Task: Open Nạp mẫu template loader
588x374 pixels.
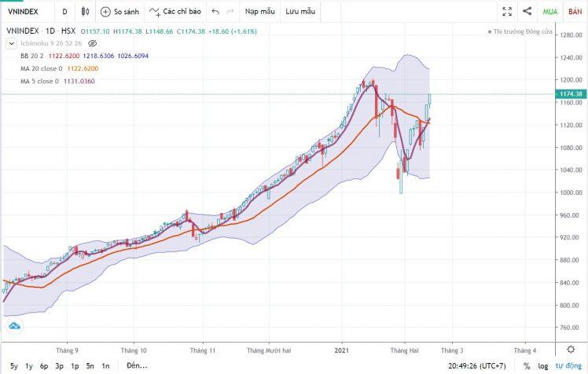Action: point(260,12)
